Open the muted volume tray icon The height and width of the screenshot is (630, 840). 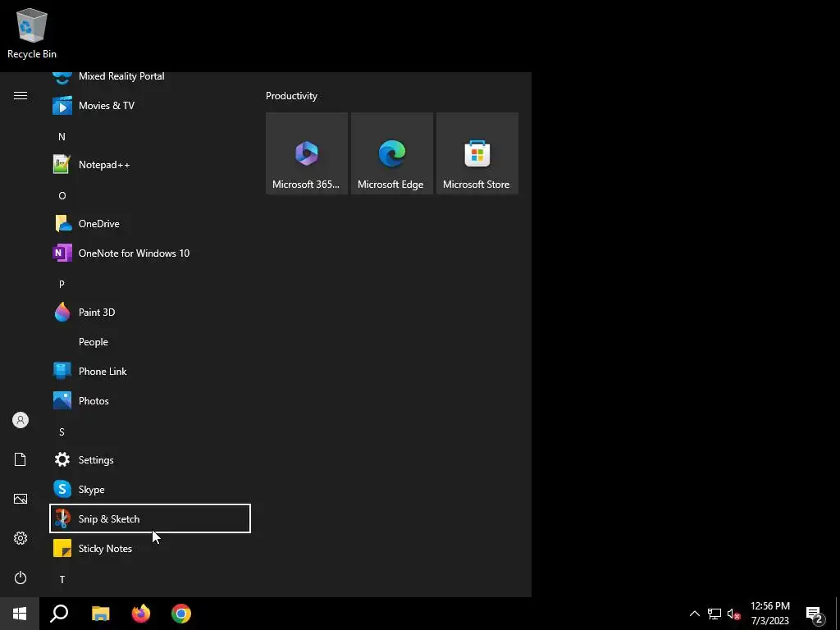[x=733, y=614]
